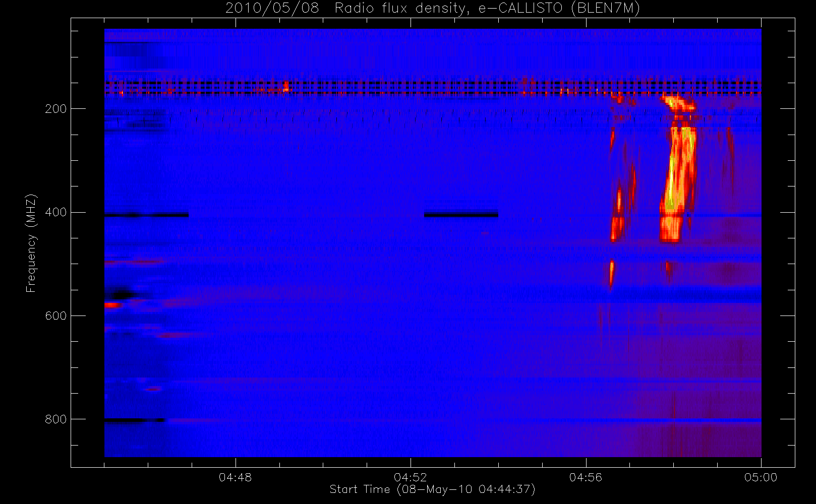The height and width of the screenshot is (504, 816).
Task: Click the black horizontal gap near 04:53 at 400 MHz
Action: (461, 215)
